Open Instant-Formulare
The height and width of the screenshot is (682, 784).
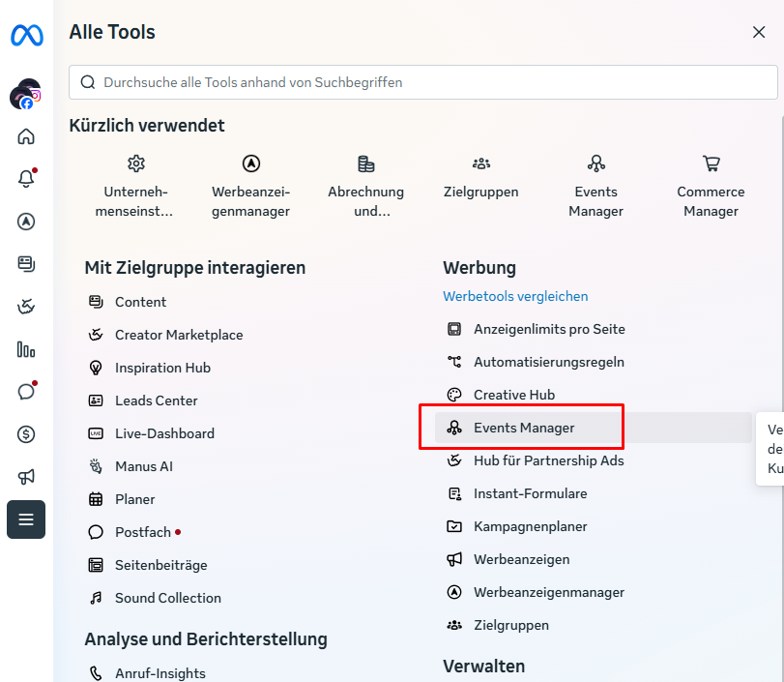pos(517,493)
